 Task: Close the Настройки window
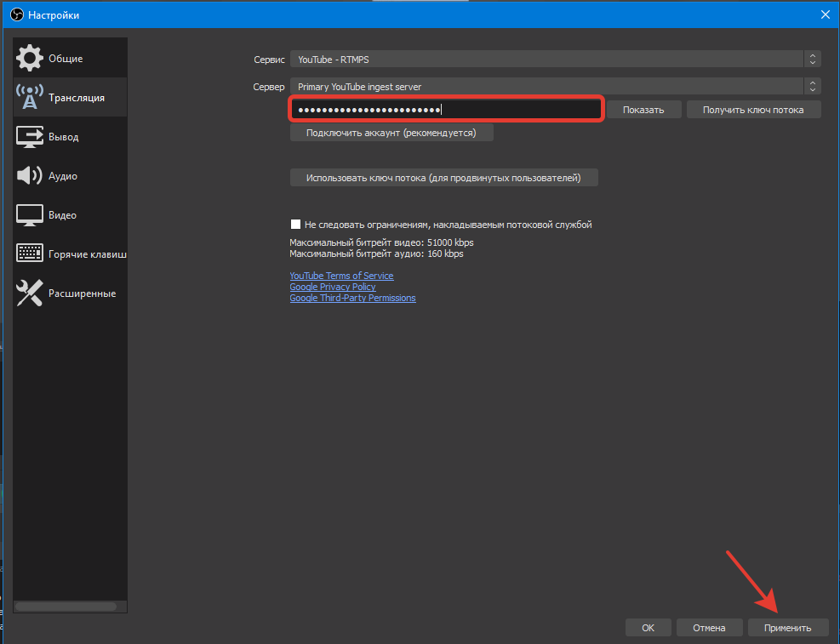[823, 14]
